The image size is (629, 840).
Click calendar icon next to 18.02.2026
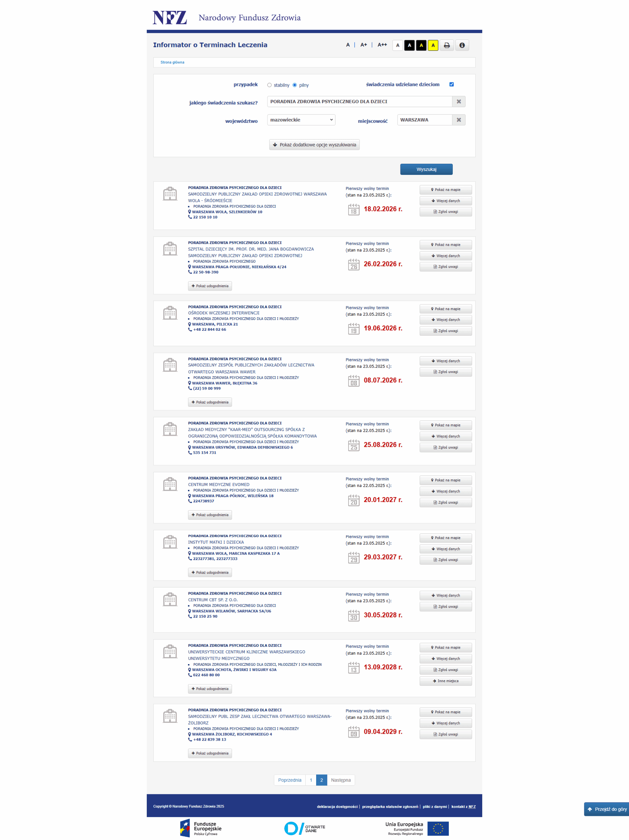[x=353, y=210]
